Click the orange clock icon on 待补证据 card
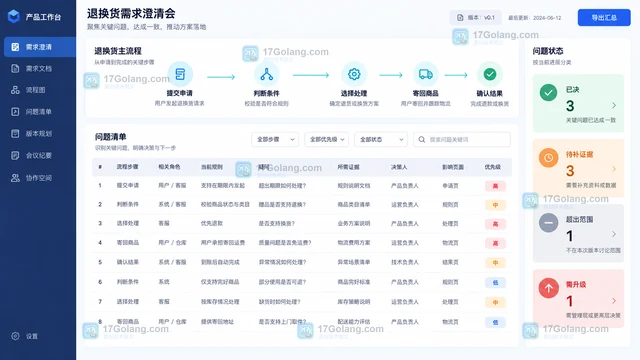Viewport: 640px width, 360px height. (548, 158)
